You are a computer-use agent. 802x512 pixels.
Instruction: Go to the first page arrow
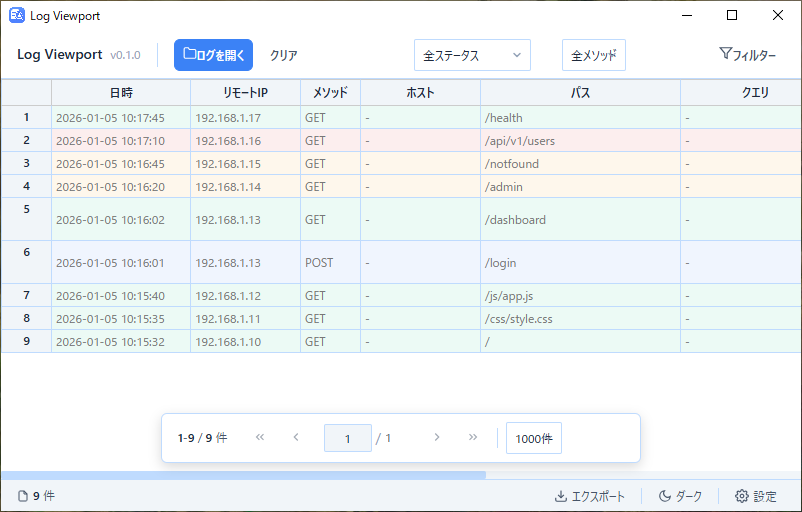pos(260,438)
